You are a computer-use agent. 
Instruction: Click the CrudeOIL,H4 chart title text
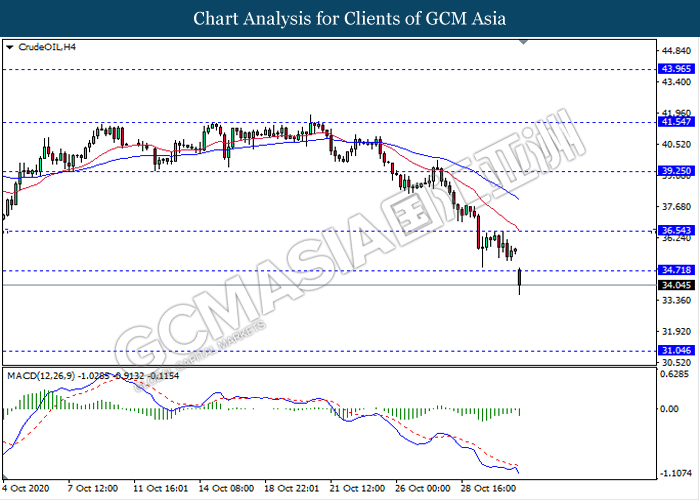(47, 47)
